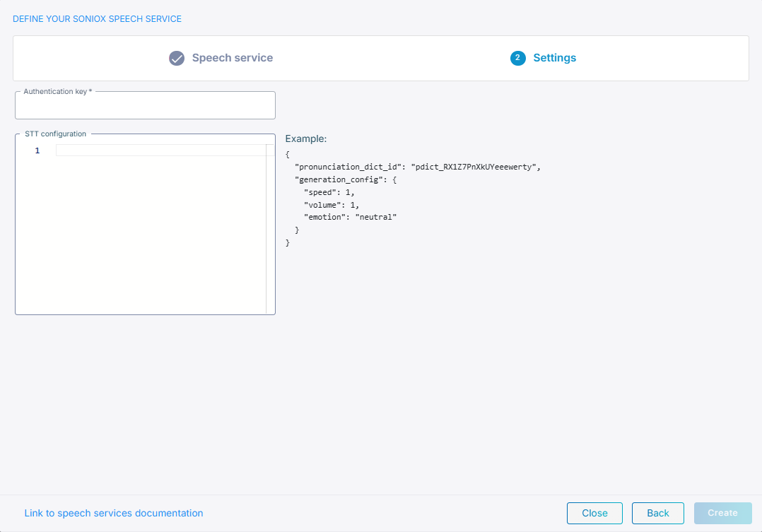762x532 pixels.
Task: Click the pronunciation_dict_id line in the example
Action: click(417, 167)
